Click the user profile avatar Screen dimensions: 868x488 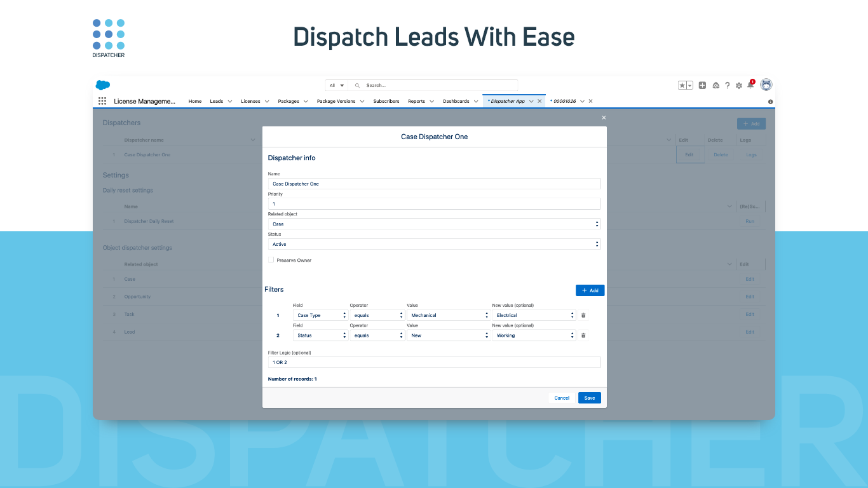click(x=766, y=85)
